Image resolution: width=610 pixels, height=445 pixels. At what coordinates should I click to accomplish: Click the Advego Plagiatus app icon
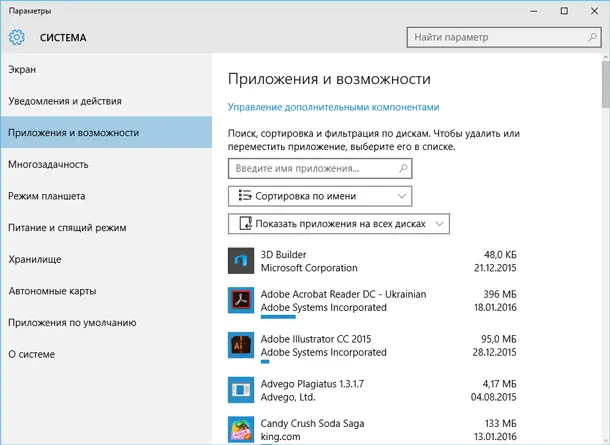pyautogui.click(x=241, y=390)
